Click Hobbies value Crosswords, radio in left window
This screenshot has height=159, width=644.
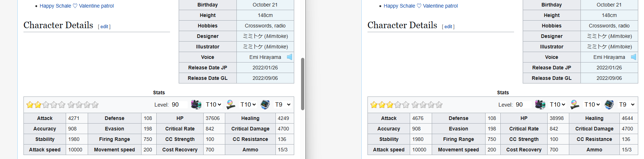[265, 26]
